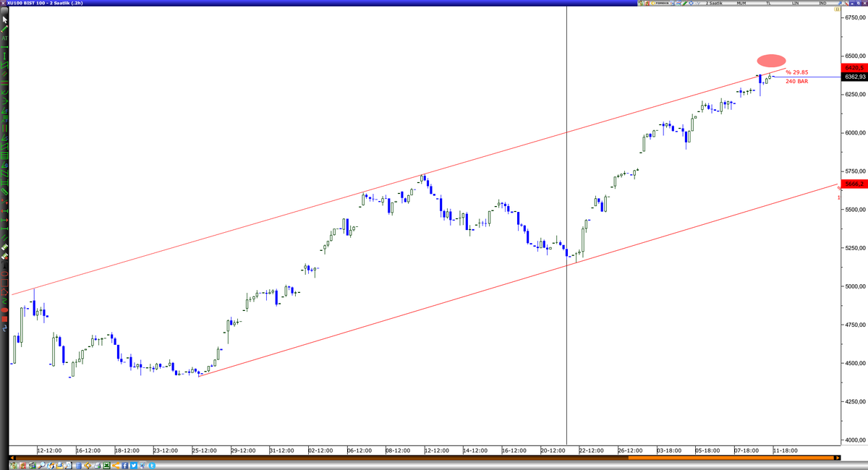Click the 4000,00 price axis label
Screen dimensions: 868x470
coord(854,440)
